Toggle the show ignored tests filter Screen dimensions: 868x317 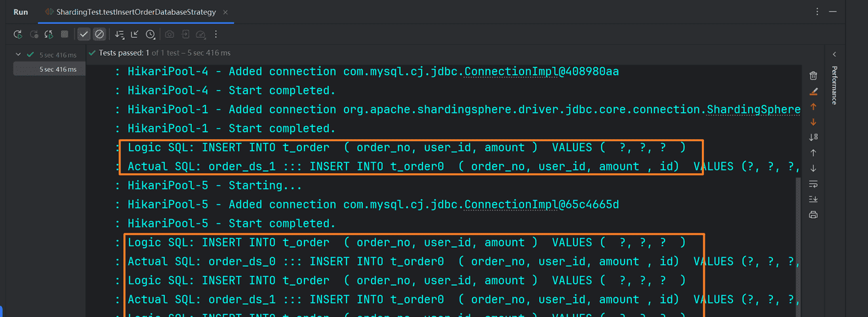pyautogui.click(x=100, y=34)
